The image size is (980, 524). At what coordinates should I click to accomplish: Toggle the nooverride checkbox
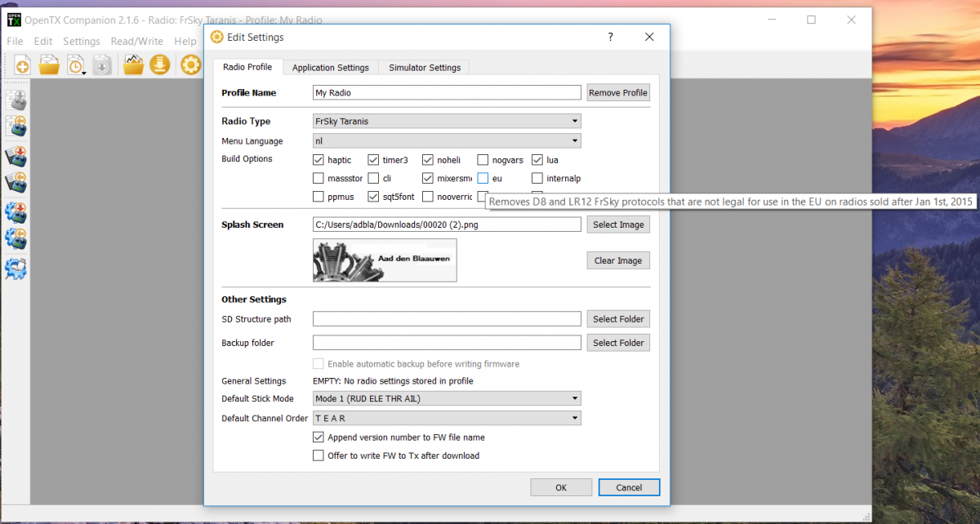coord(428,197)
